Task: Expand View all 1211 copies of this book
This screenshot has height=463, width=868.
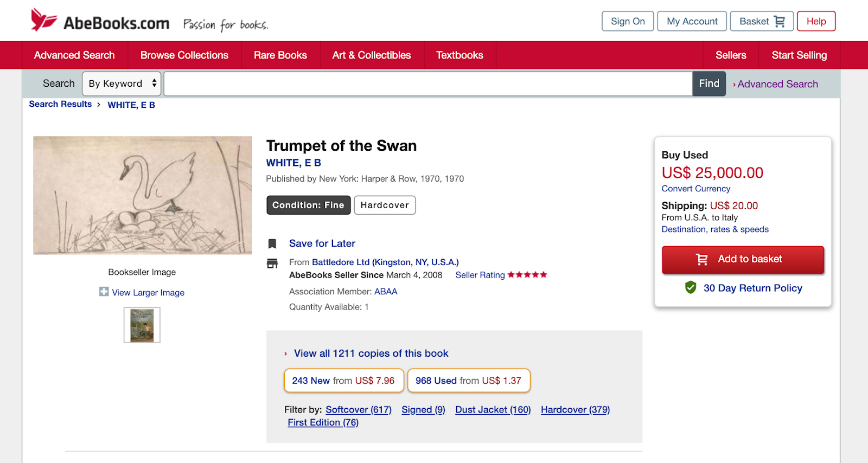Action: [371, 353]
